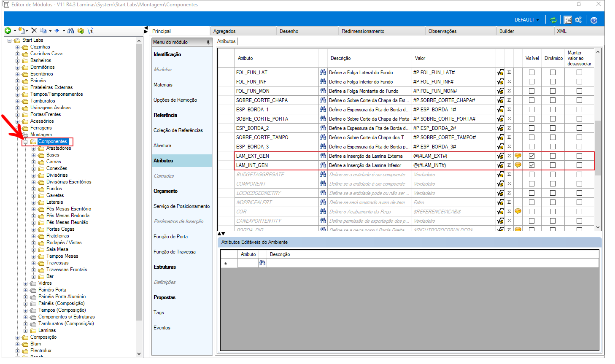Viewport: 615px width, 364px height.
Task: Click the attributes table vertical scrollbar thumb
Action: tap(598, 148)
